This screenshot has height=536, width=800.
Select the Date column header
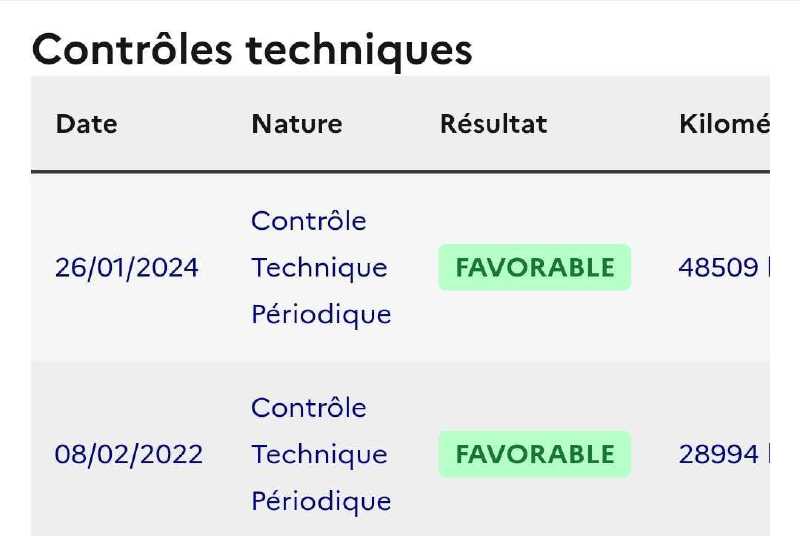point(87,124)
